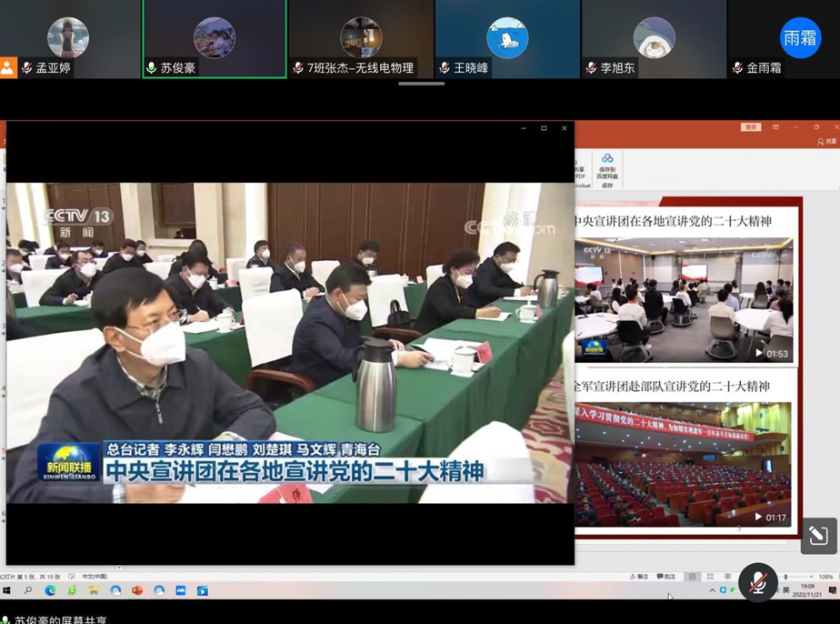
Task: Click the PowerPoint 登录 sign-in button
Action: point(750,127)
